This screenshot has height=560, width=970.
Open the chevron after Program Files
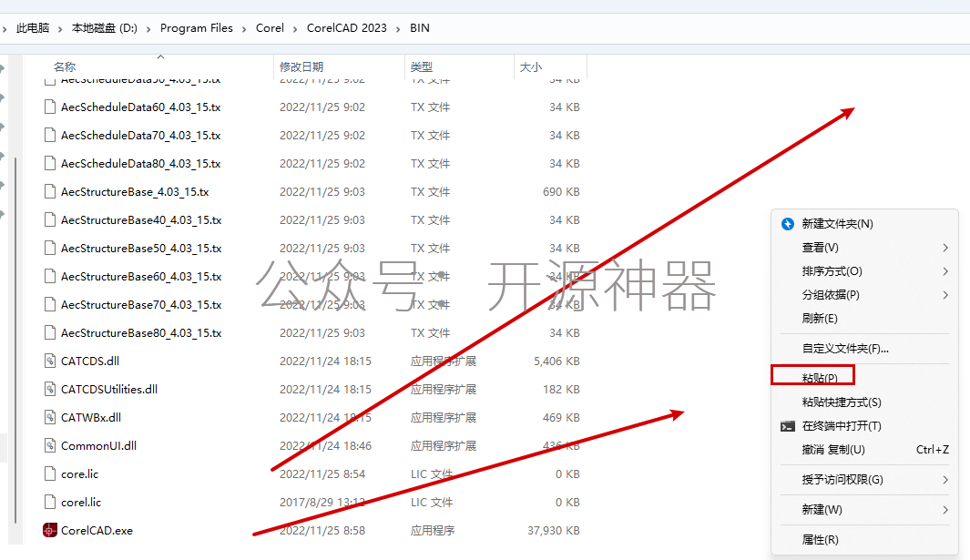tap(244, 28)
